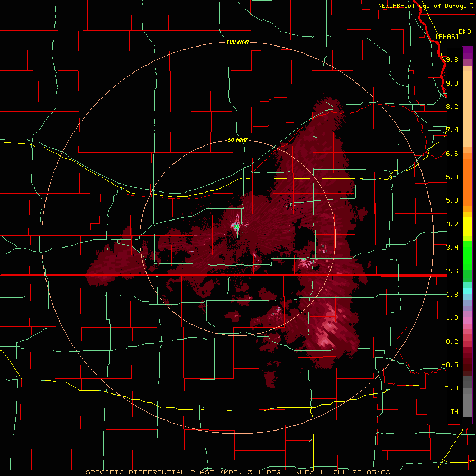Click the -0.5 scale value
Viewport: 476px width, 476px height.
click(x=450, y=365)
